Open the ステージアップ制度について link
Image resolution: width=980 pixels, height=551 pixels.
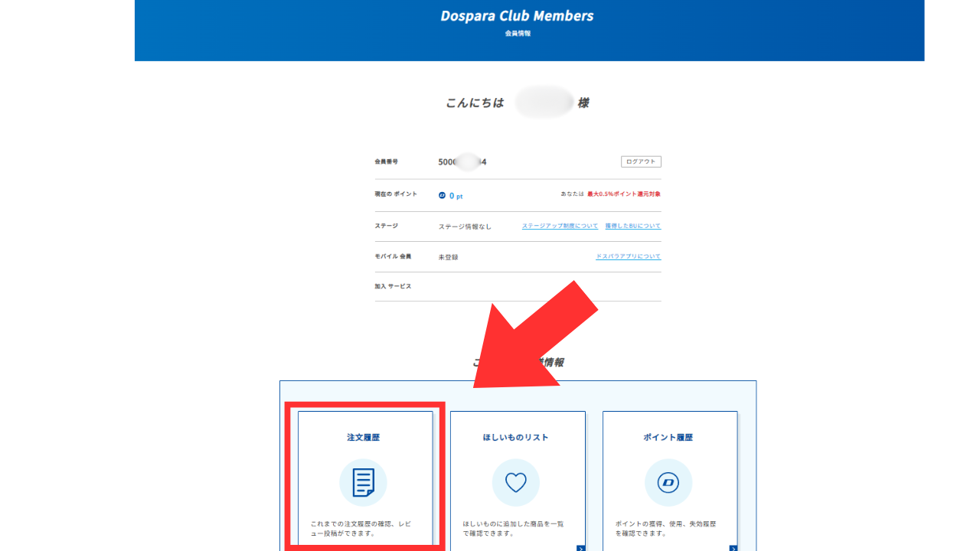pos(560,227)
